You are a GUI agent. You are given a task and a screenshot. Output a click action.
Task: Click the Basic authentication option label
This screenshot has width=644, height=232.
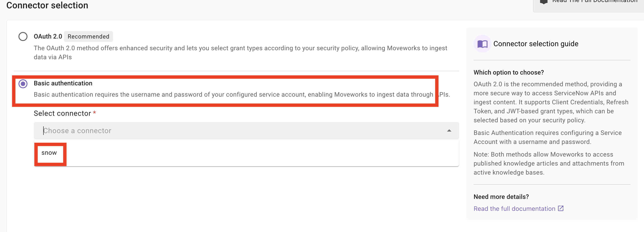[63, 83]
